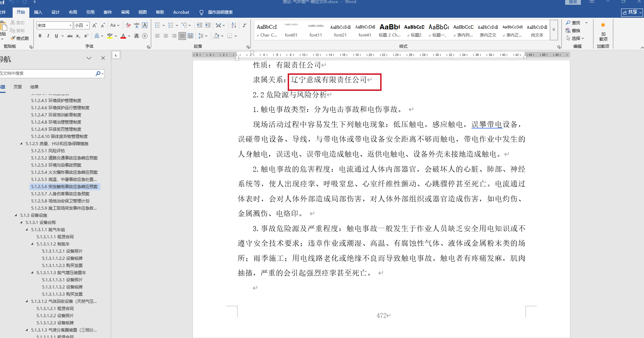This screenshot has height=338, width=644.
Task: Clear all formatting with the eraser icon
Action: 128,25
